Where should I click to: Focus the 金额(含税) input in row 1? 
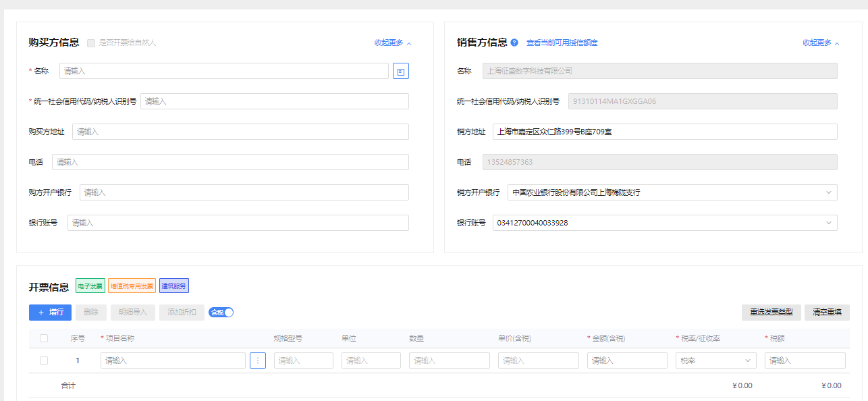[627, 360]
